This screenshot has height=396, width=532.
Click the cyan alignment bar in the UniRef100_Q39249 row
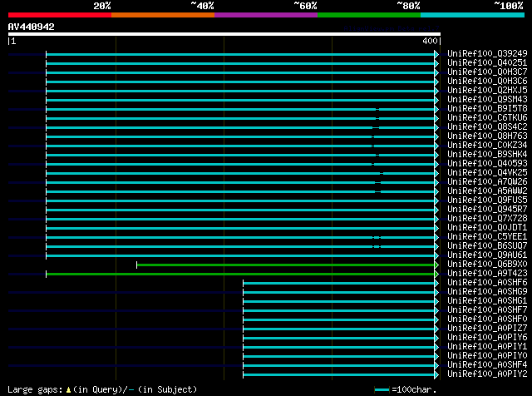(x=240, y=54)
